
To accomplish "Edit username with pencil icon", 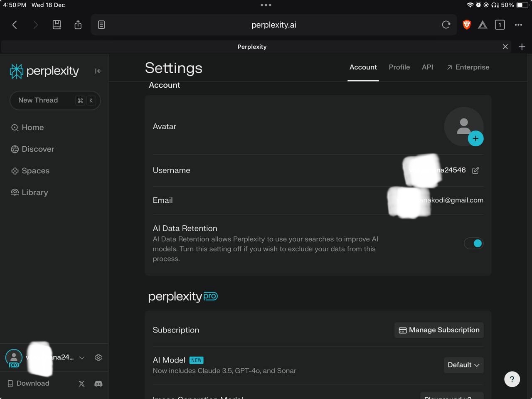I will (475, 170).
